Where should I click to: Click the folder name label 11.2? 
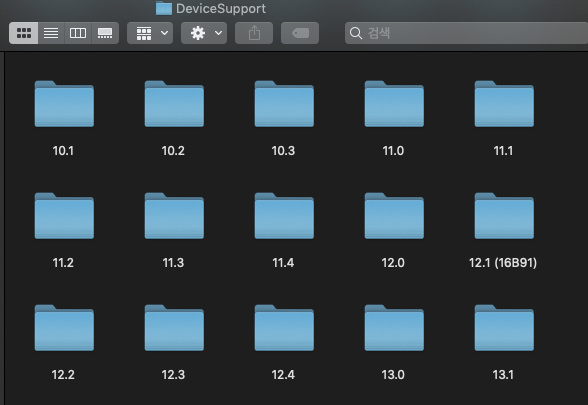pyautogui.click(x=63, y=262)
